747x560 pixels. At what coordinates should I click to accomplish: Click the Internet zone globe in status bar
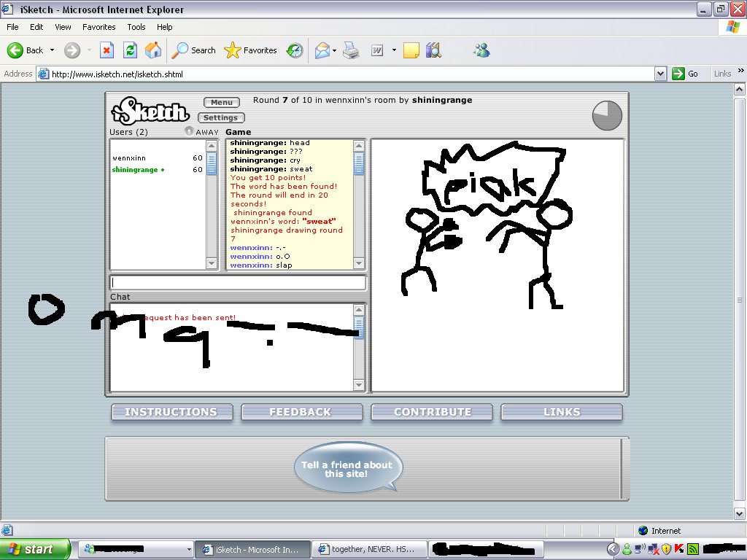[x=643, y=531]
